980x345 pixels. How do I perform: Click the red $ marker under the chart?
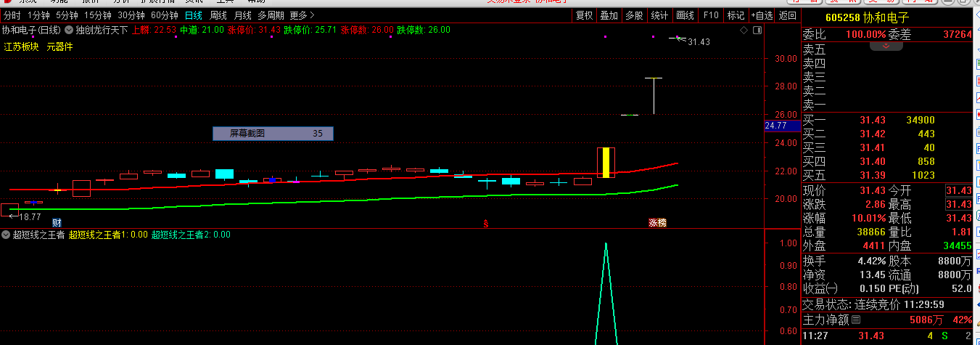click(x=485, y=224)
